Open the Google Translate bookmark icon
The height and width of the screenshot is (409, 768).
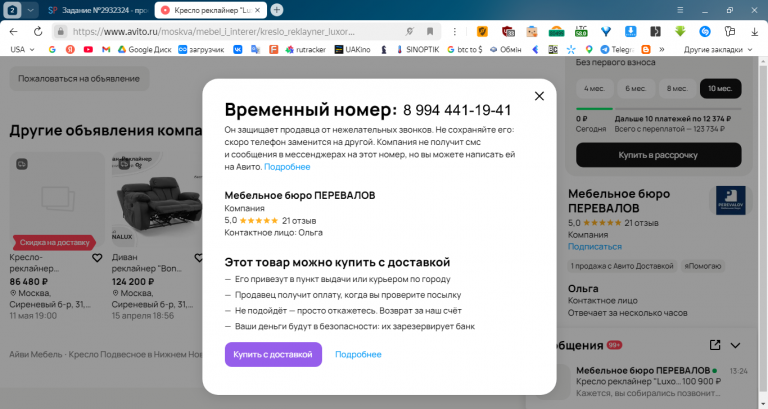click(255, 49)
